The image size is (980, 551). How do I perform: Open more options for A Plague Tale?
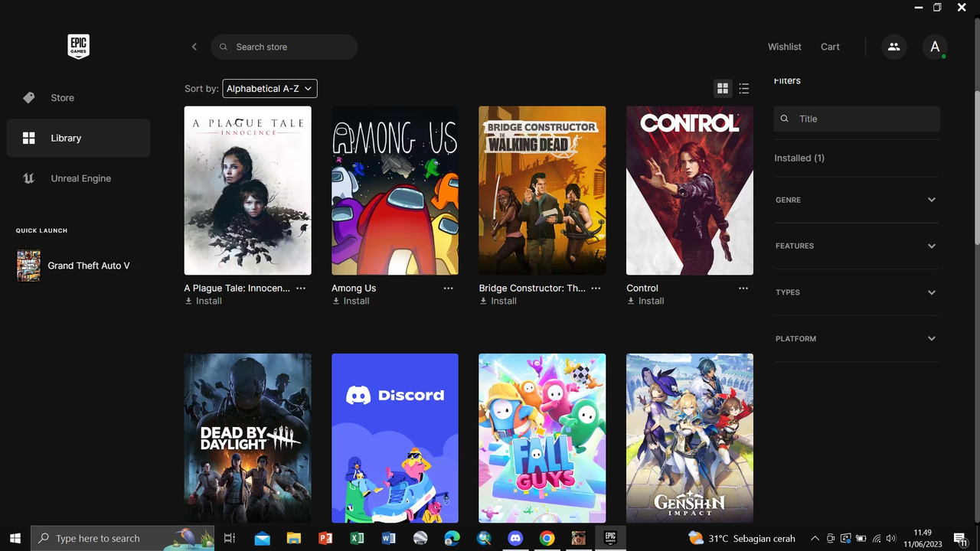tap(301, 289)
